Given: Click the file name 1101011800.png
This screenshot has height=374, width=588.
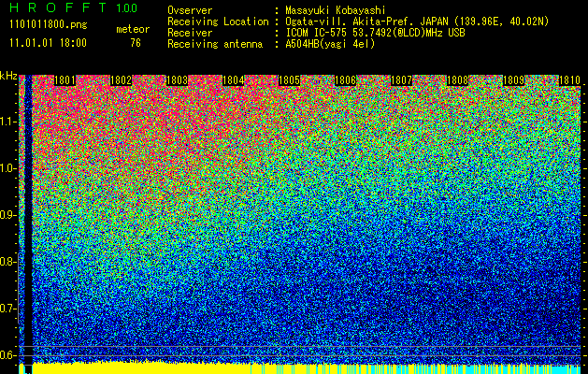Looking at the screenshot, I should (49, 25).
